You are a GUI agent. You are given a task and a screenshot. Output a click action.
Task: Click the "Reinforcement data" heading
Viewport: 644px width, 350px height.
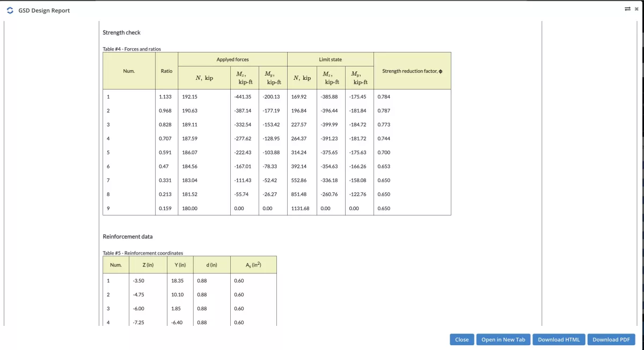pos(128,236)
